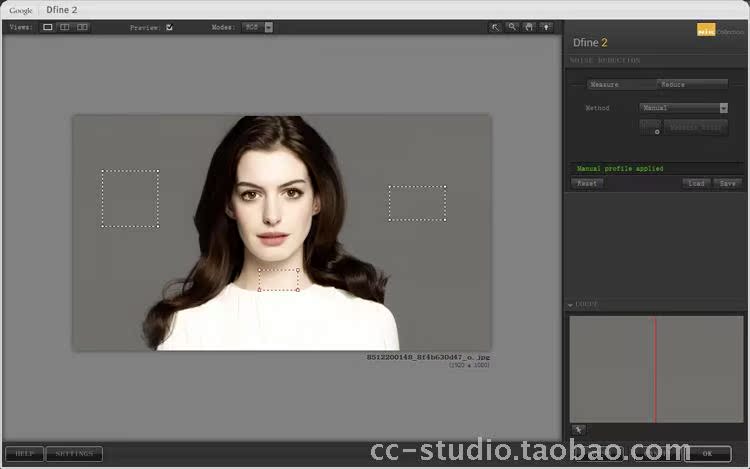
Task: Click the Save profile button
Action: coord(728,183)
